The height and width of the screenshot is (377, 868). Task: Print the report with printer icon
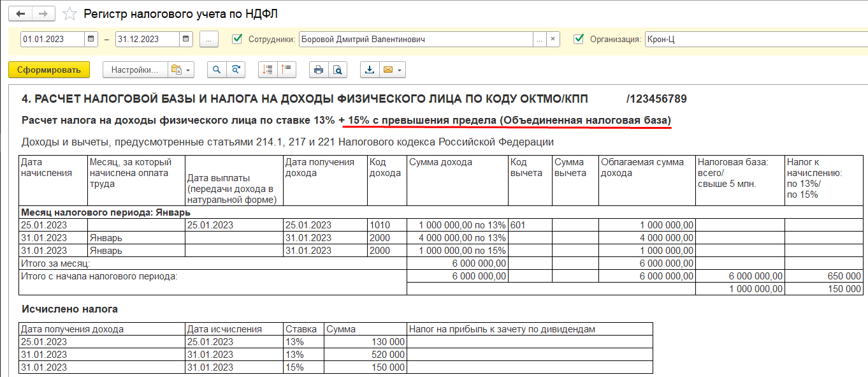319,70
